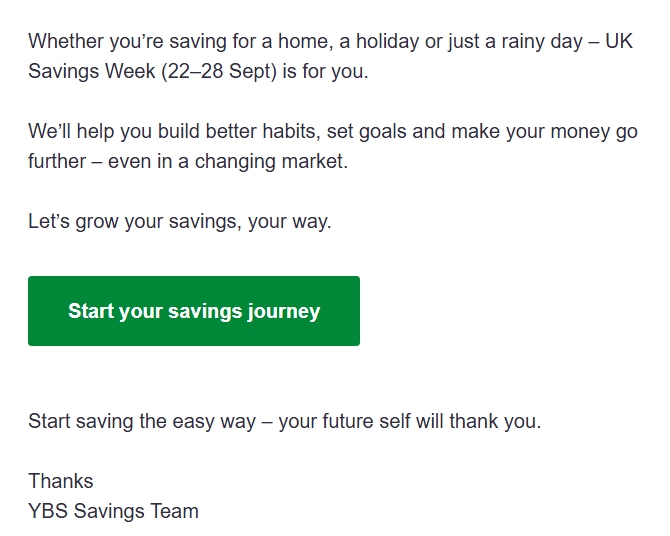This screenshot has width=670, height=536.
Task: Click the word 'journey' on the green button
Action: (284, 312)
